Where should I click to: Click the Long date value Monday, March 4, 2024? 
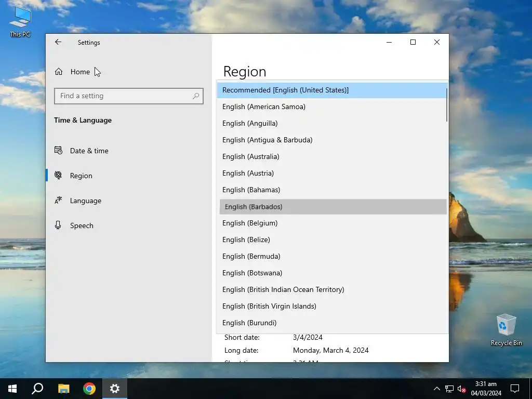(331, 350)
